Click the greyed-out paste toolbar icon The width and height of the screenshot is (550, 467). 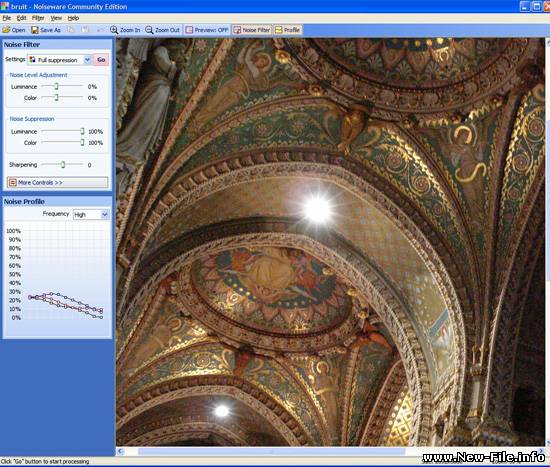coord(86,30)
